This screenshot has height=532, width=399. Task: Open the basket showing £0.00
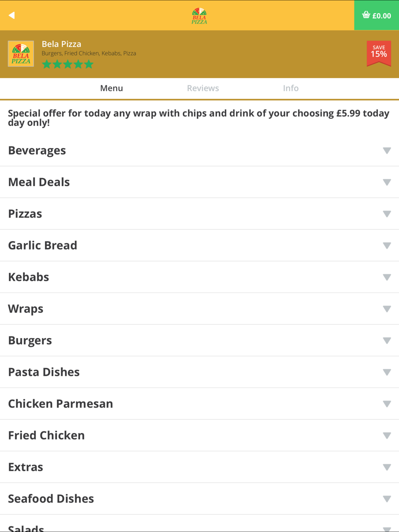tap(376, 16)
